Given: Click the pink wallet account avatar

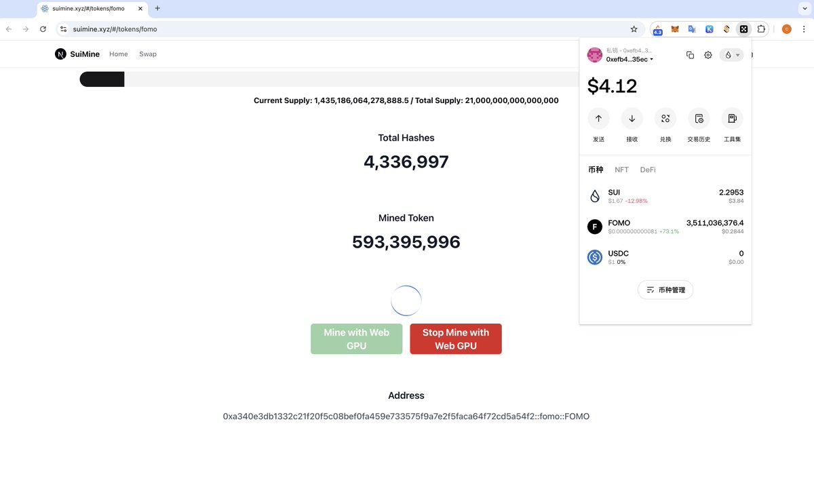Looking at the screenshot, I should [595, 55].
